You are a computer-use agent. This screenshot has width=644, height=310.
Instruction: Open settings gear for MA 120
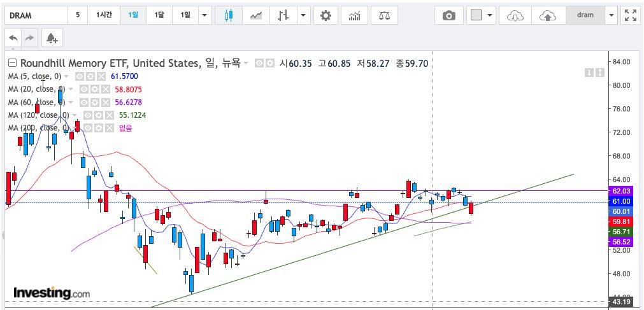pyautogui.click(x=98, y=115)
